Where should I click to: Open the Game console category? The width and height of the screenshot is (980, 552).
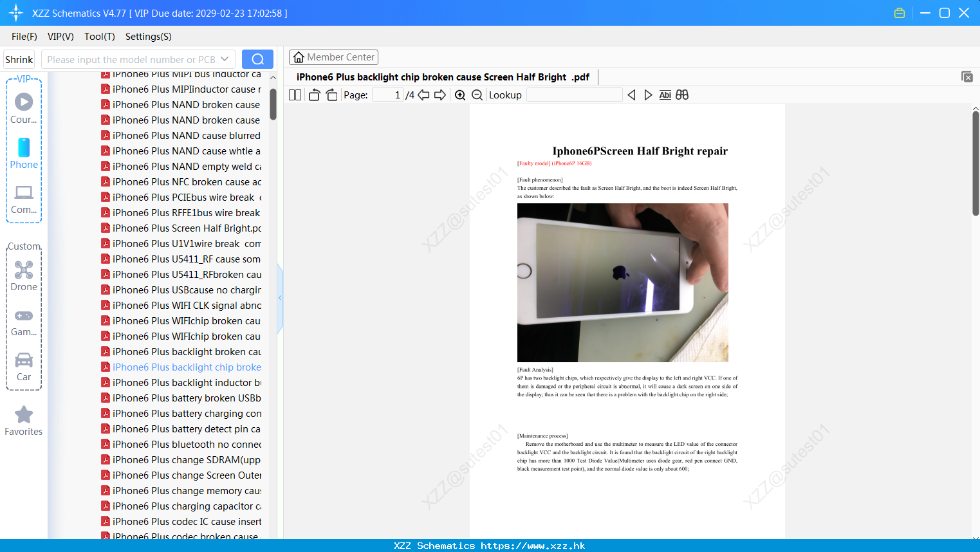point(24,323)
